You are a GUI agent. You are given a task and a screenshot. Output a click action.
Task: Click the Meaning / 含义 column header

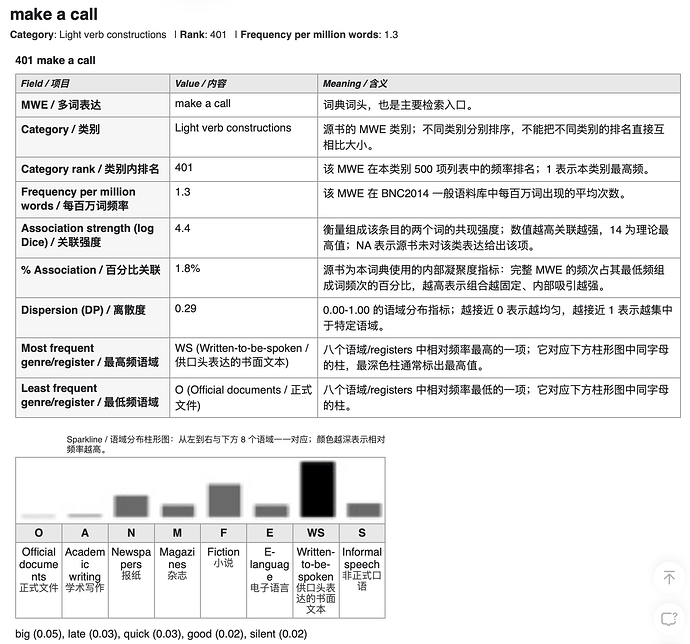click(499, 83)
